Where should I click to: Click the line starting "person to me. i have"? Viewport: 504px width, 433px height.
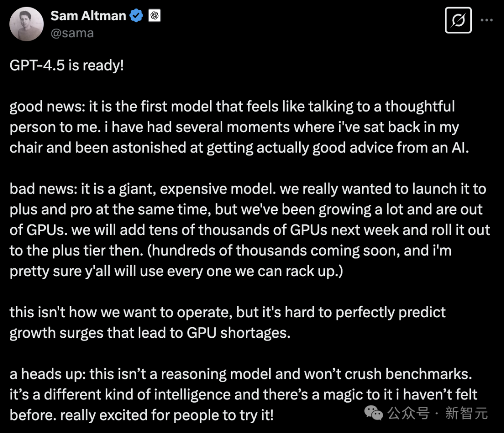pos(234,127)
